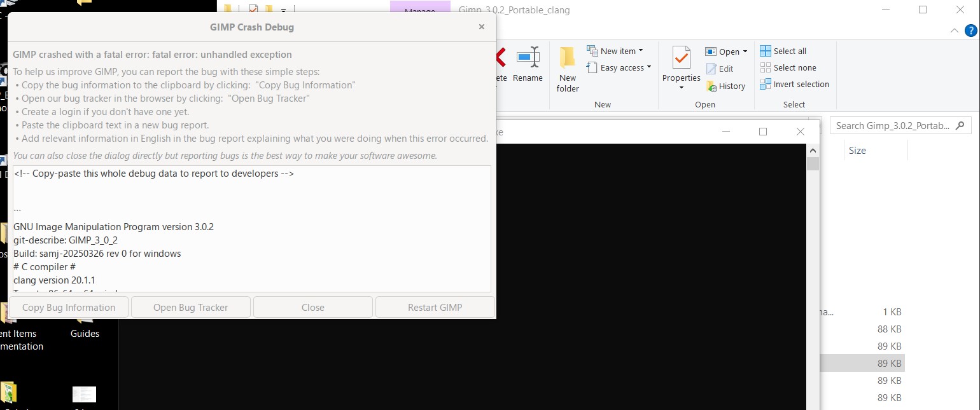Sort by the Size column header
This screenshot has height=410, width=980.
coord(857,151)
